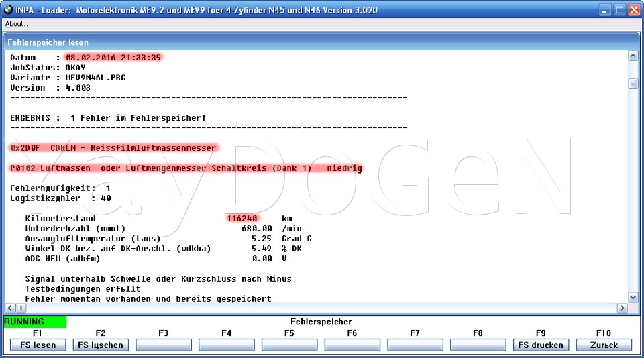Click the empty F4 button
The image size is (644, 358).
pos(226,345)
